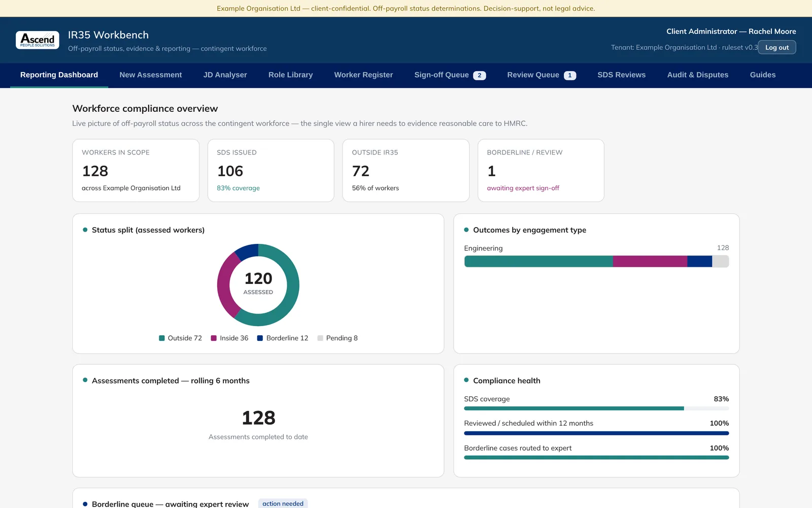Click the "Compliance health" panel title
Viewport: 812px width, 508px height.
(x=506, y=381)
